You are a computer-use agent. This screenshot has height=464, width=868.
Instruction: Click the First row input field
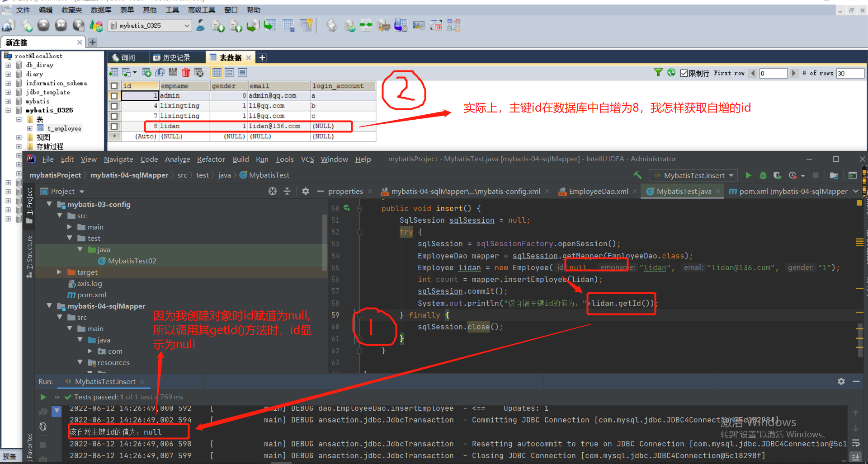tap(773, 73)
